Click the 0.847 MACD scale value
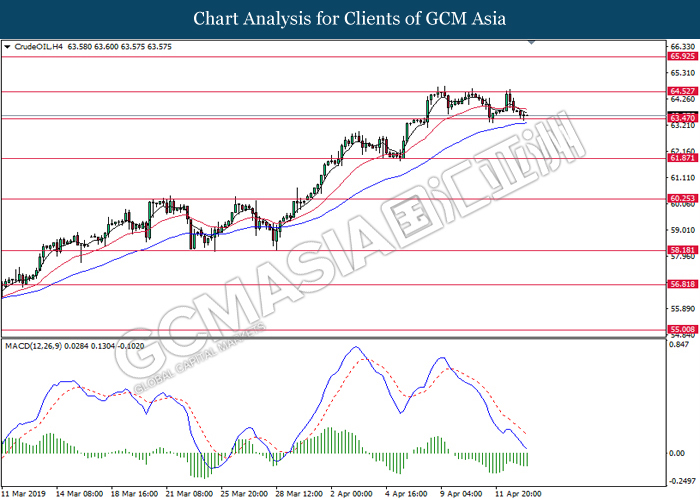700x500 pixels. pyautogui.click(x=679, y=344)
